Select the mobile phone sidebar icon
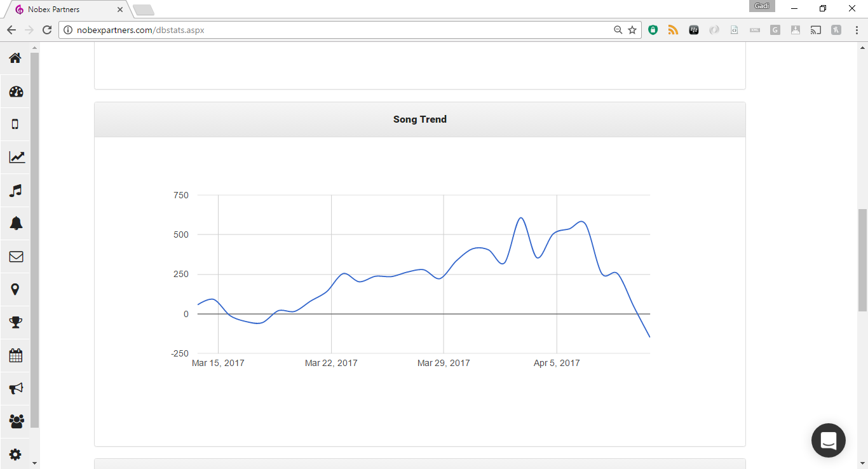The width and height of the screenshot is (868, 469). pyautogui.click(x=15, y=125)
